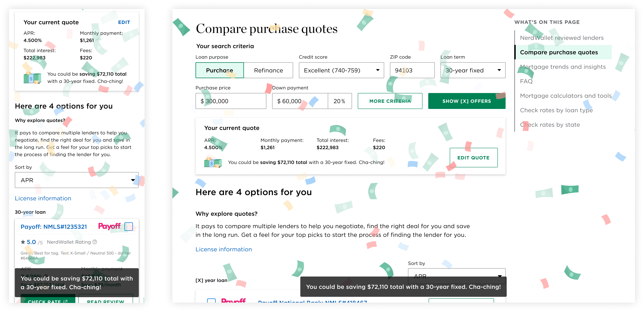Click SHOW [X] OFFERS button

(x=467, y=101)
